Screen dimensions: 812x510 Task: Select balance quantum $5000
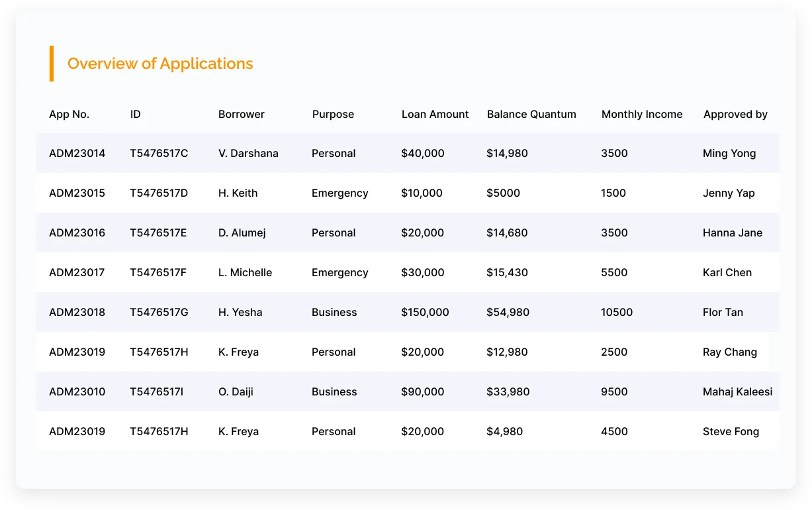pyautogui.click(x=503, y=193)
